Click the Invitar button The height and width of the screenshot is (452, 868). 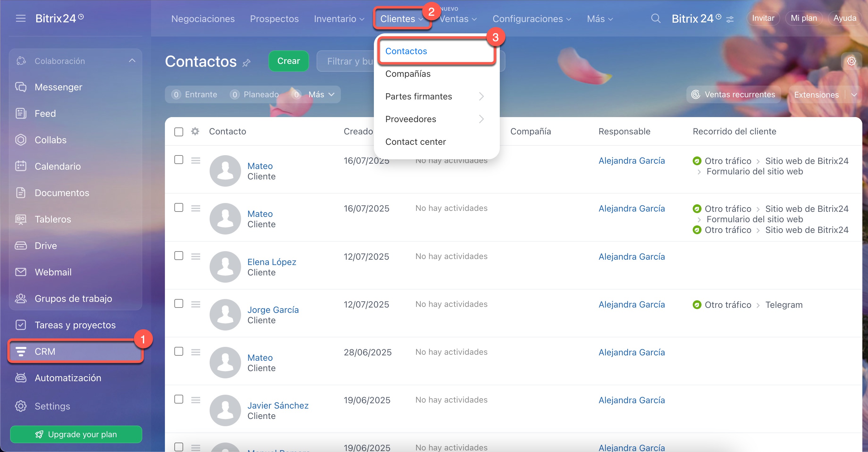tap(763, 18)
